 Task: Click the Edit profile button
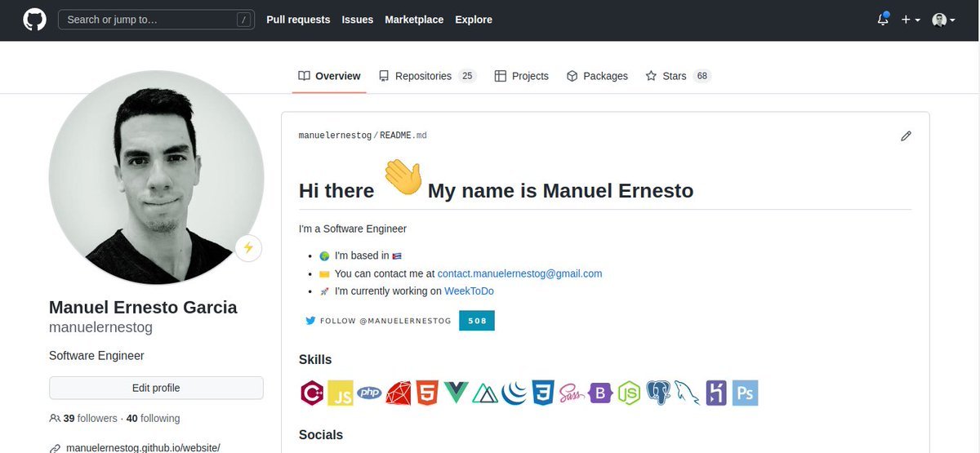(156, 388)
